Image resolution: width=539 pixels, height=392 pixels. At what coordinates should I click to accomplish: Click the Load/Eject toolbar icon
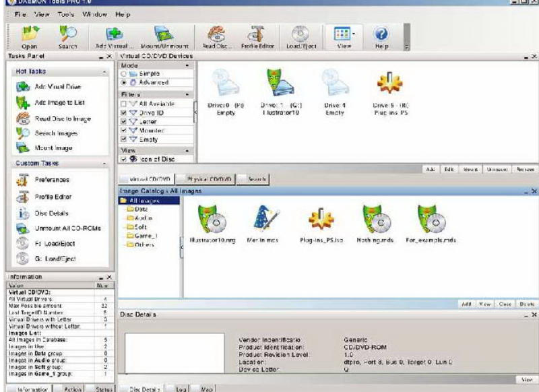pos(301,37)
